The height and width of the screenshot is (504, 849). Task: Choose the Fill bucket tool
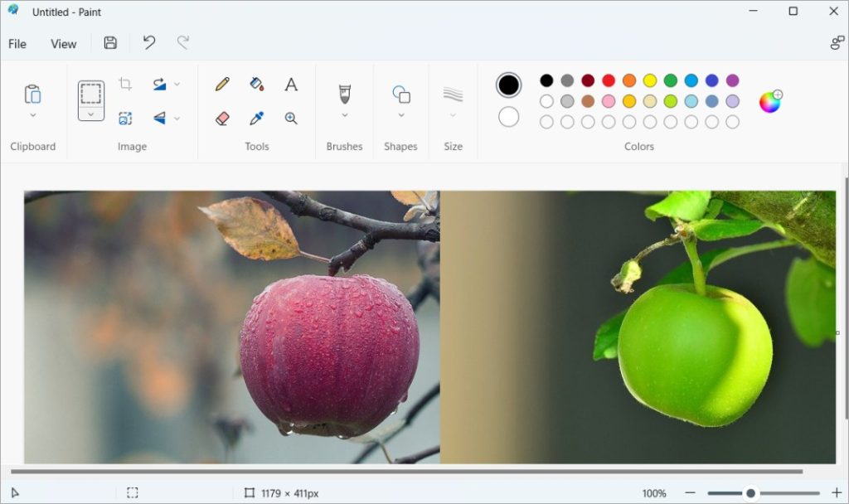256,84
